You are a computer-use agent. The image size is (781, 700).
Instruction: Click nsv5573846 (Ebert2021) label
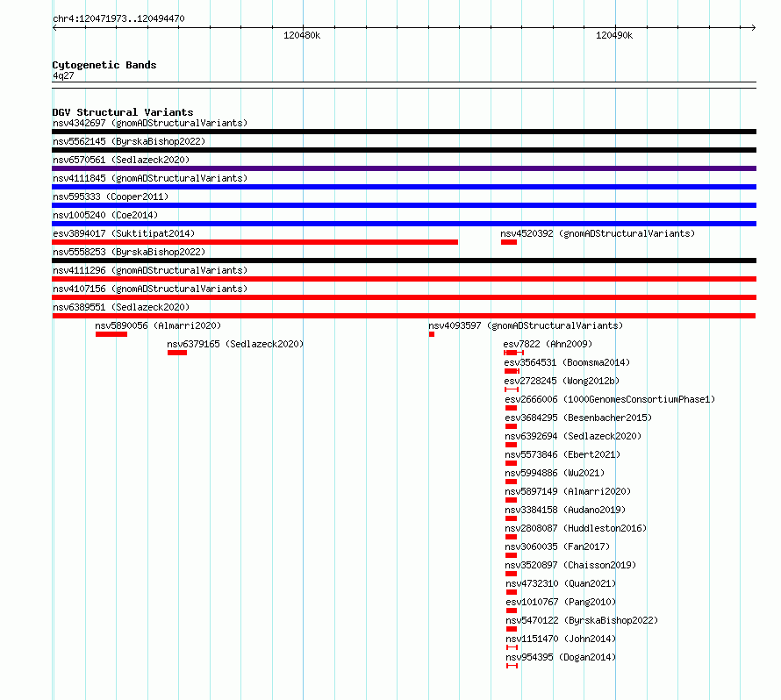(x=562, y=454)
